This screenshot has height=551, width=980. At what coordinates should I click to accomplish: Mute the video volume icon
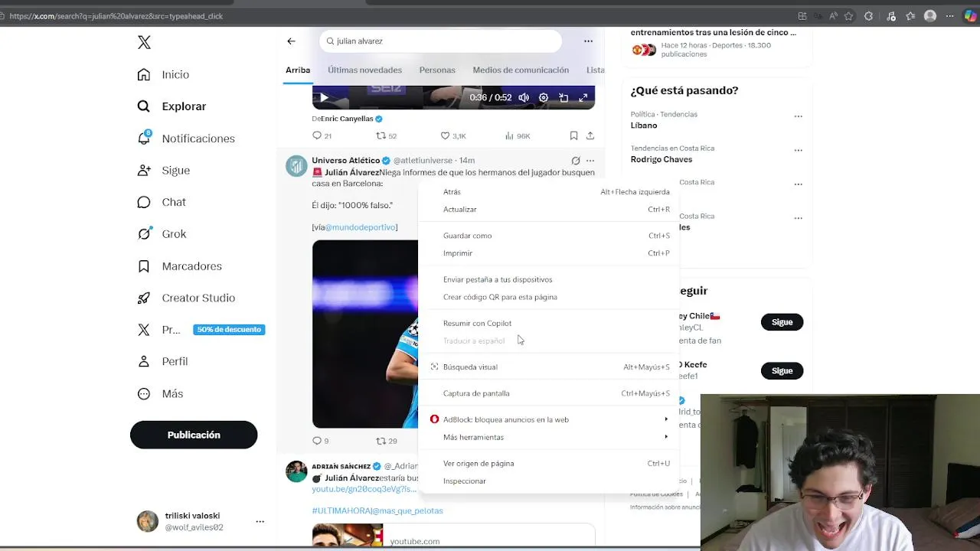coord(524,97)
